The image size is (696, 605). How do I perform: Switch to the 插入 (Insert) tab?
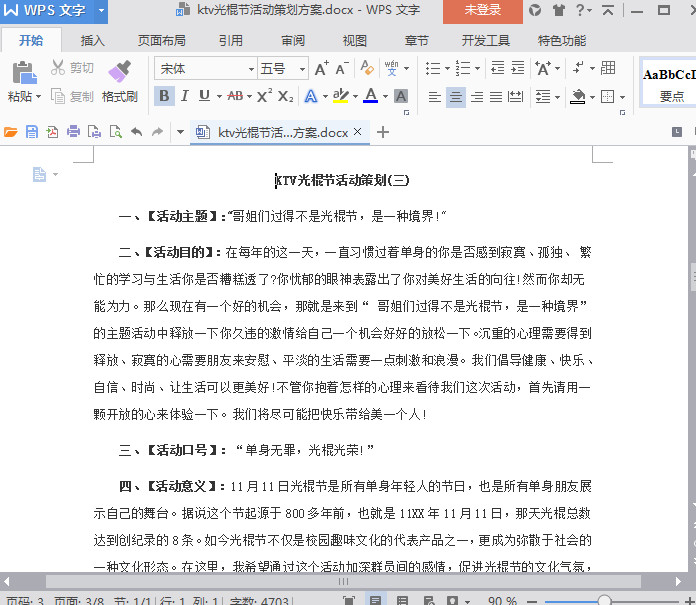pos(93,41)
